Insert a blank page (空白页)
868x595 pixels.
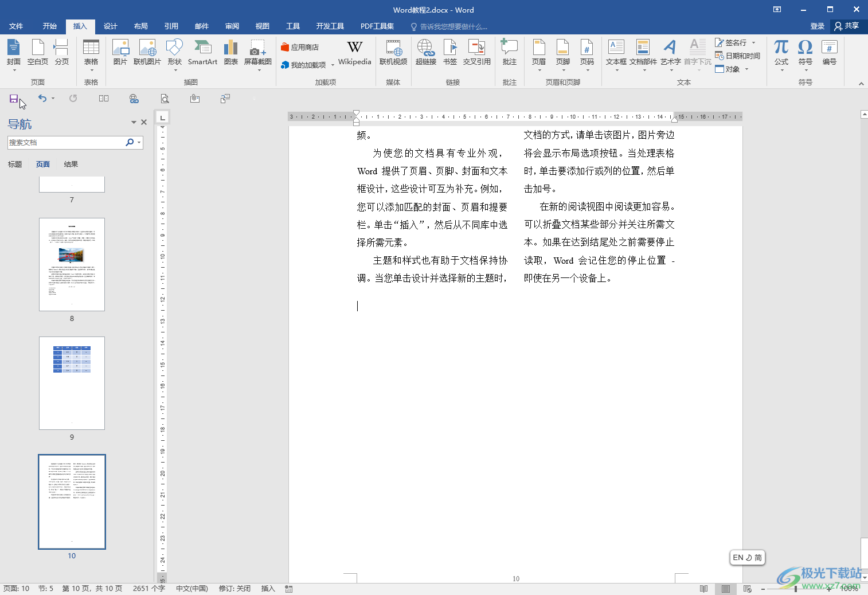tap(38, 53)
